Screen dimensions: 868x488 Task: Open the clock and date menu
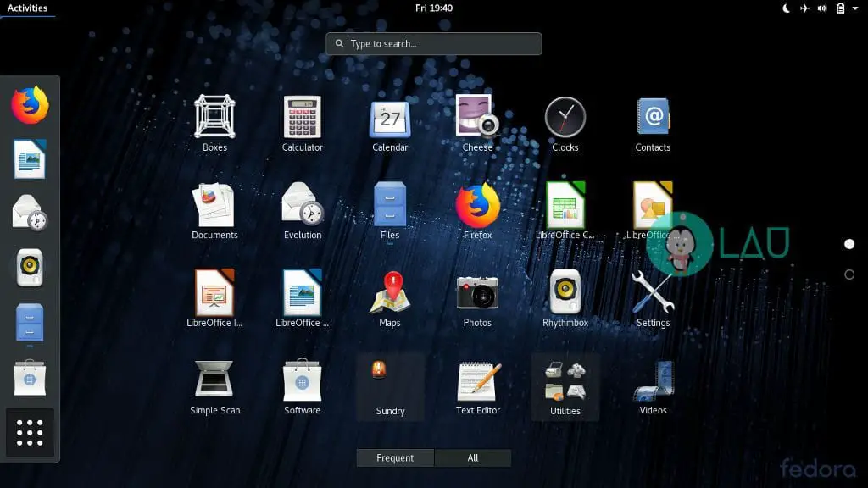point(434,8)
